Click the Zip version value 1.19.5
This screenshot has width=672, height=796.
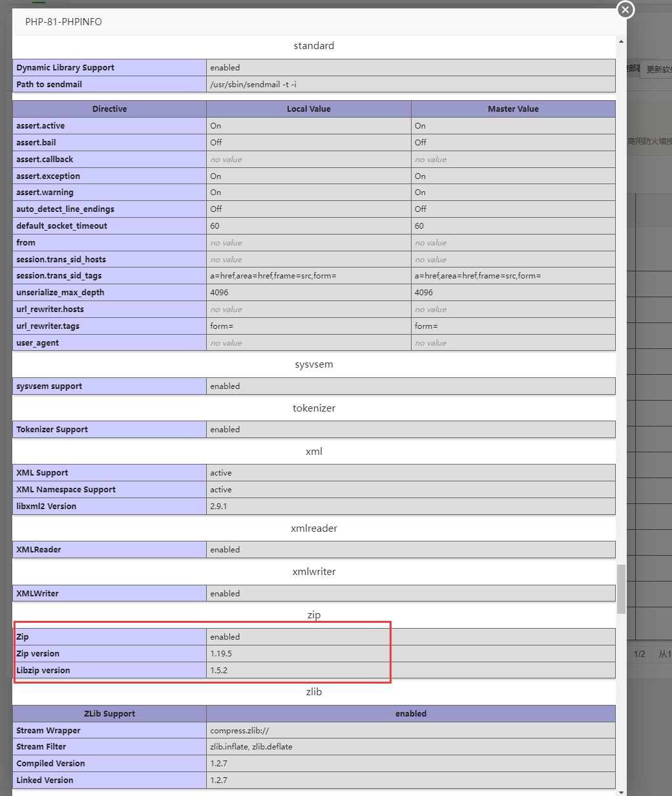point(221,654)
